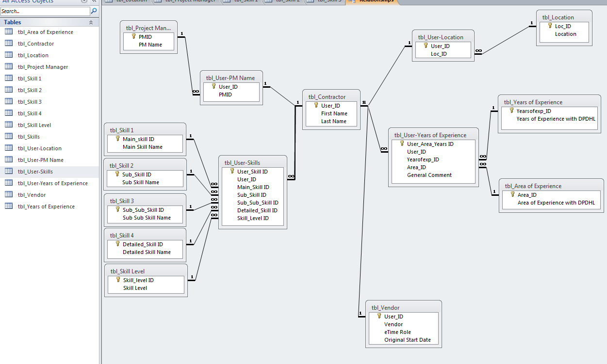The width and height of the screenshot is (607, 364).
Task: Click the key icon beside User_ID in tbl_Vendor
Action: 379,316
